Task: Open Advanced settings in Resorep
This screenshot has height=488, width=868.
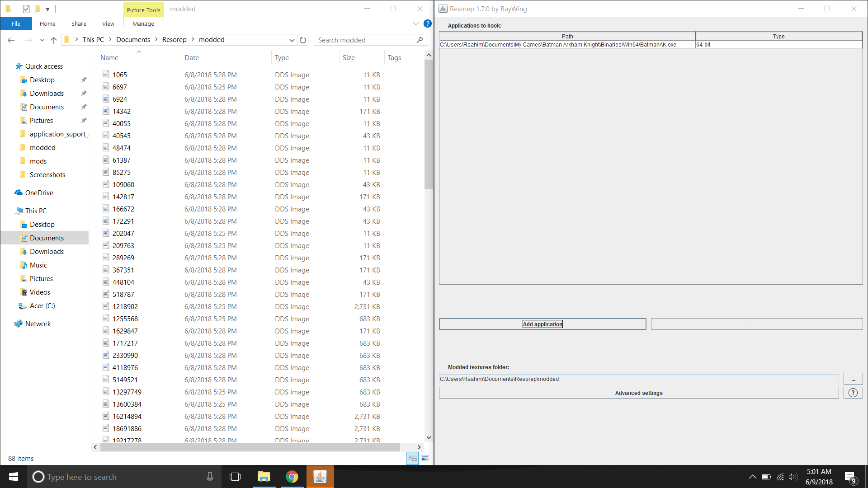Action: click(x=638, y=393)
